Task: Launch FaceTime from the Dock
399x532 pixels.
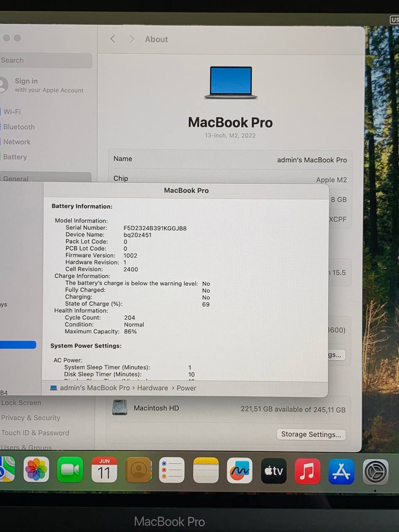Action: [70, 470]
